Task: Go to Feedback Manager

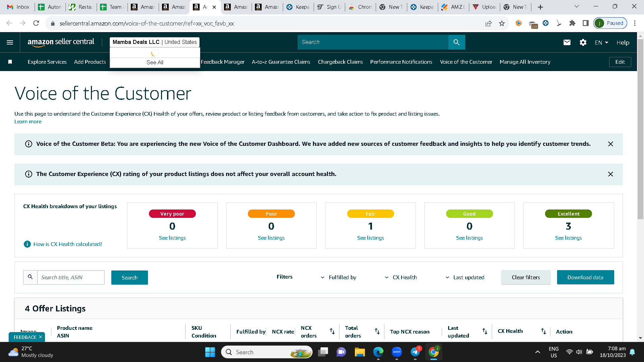Action: [x=223, y=62]
